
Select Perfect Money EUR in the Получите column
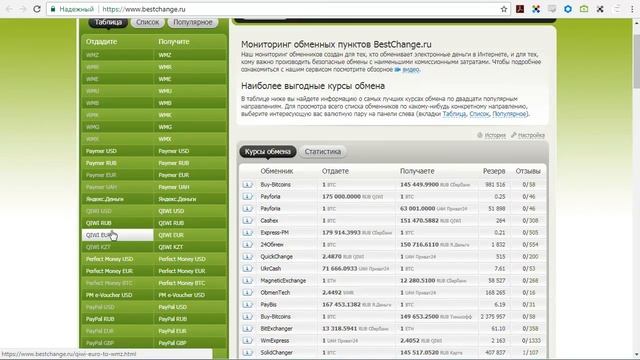click(x=190, y=271)
